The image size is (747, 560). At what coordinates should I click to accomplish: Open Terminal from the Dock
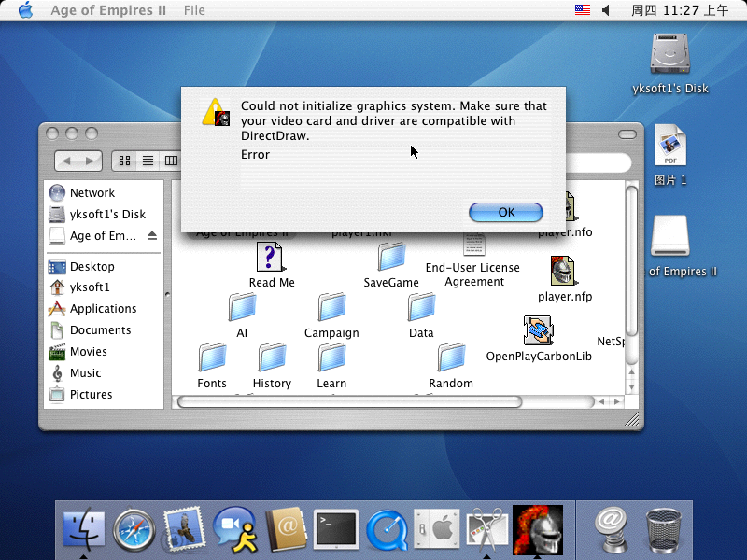click(336, 528)
